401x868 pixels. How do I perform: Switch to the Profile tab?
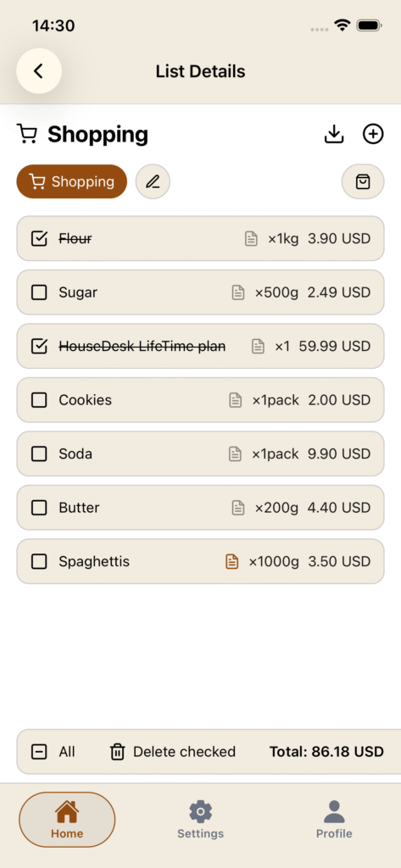(334, 820)
